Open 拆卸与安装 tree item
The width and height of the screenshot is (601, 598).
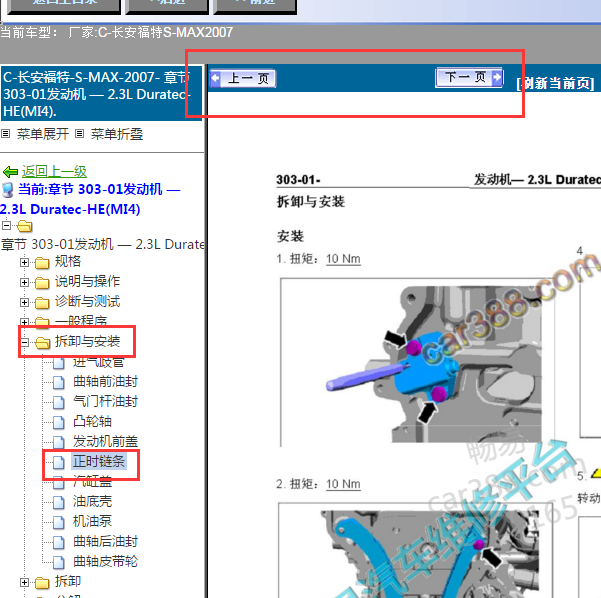pos(87,341)
